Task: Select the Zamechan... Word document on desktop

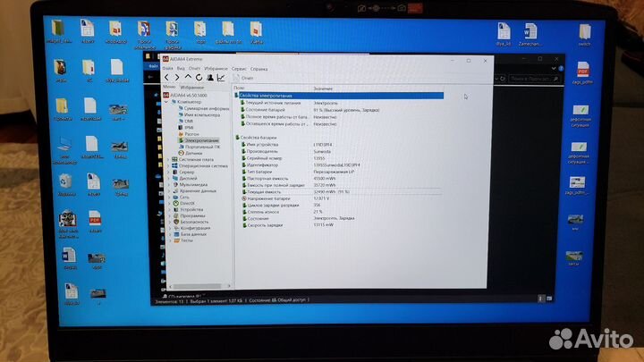Action: coord(530,35)
